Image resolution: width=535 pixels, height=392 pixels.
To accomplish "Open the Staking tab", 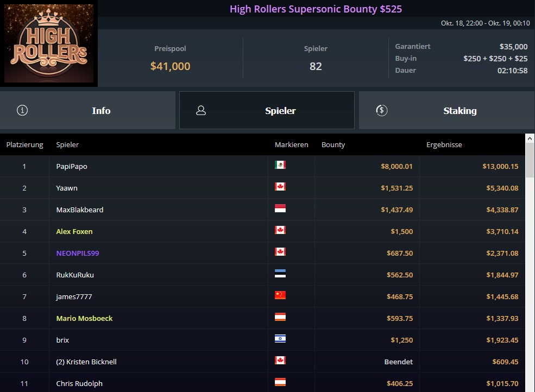I will (447, 110).
